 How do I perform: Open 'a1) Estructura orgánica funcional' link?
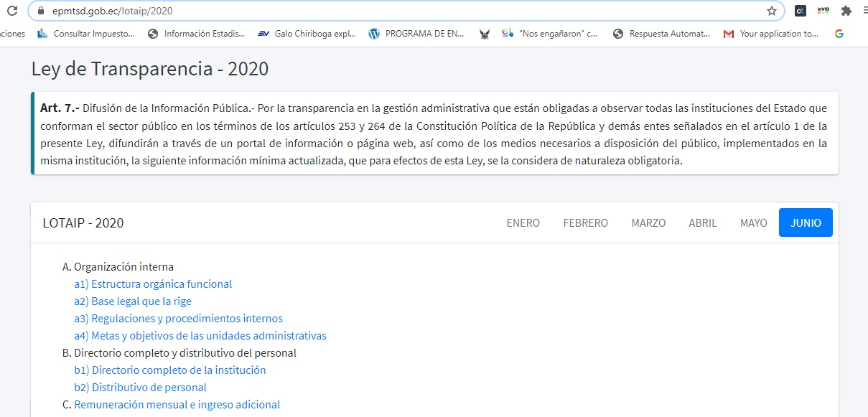[153, 284]
